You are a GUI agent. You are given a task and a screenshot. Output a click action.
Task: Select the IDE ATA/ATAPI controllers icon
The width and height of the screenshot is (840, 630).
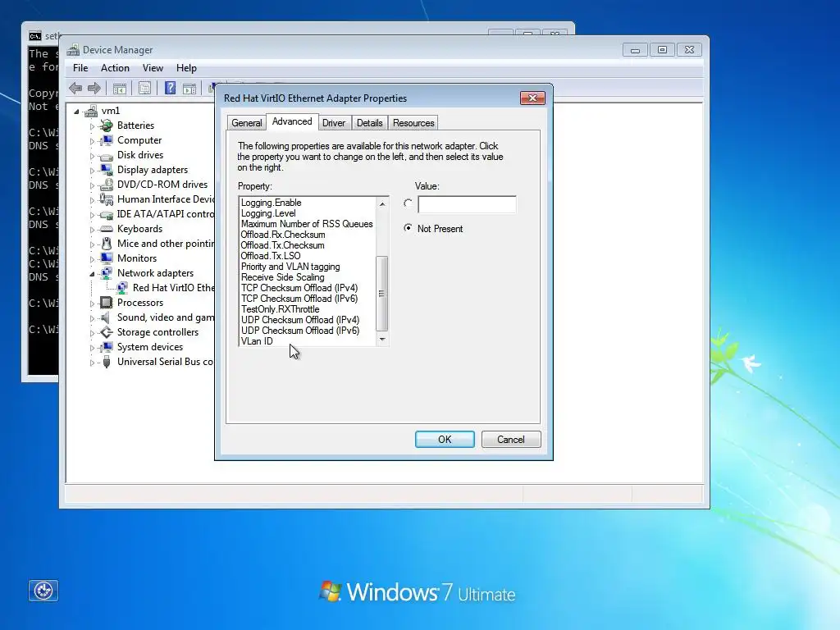[107, 214]
